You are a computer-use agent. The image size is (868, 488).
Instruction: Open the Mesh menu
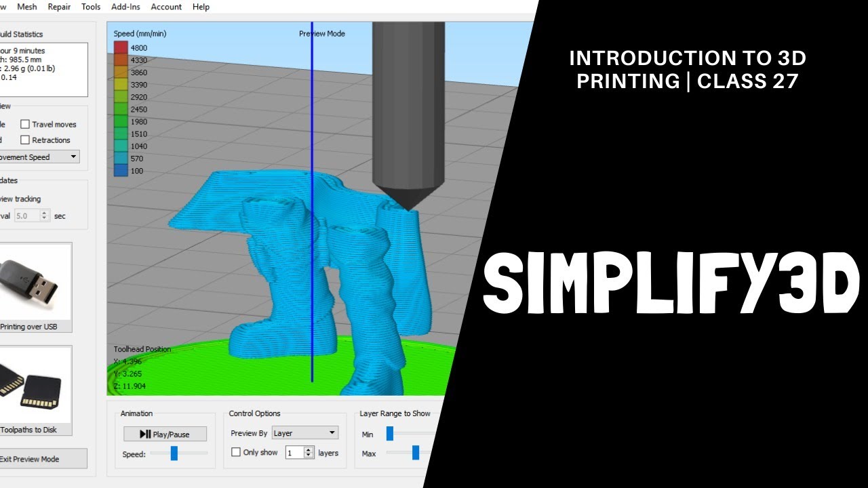point(26,7)
